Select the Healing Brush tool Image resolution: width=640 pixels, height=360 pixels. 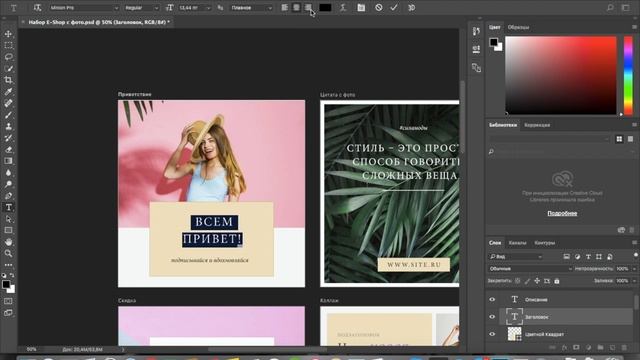point(8,103)
